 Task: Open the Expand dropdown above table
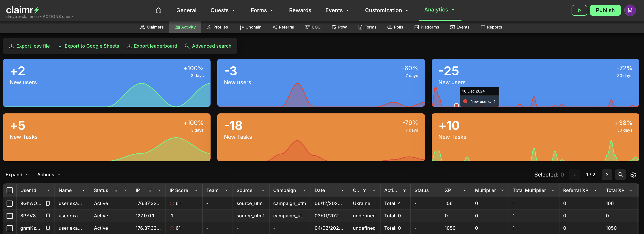(17, 174)
